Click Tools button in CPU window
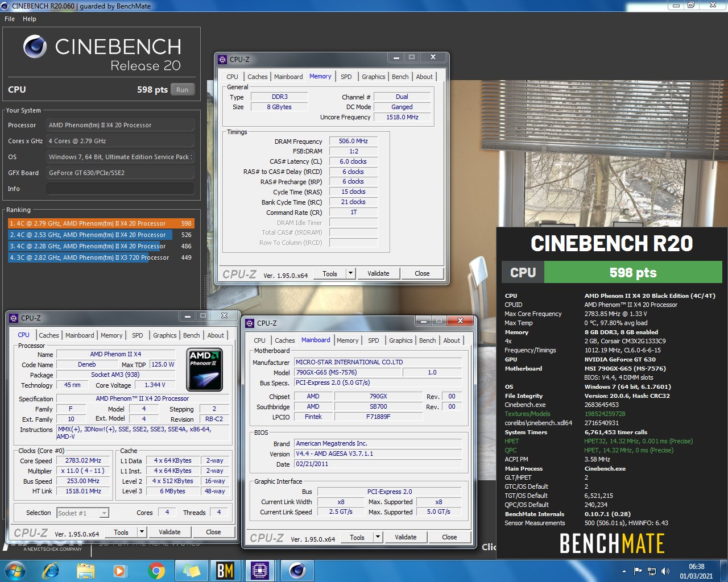This screenshot has width=728, height=582. coord(121,532)
